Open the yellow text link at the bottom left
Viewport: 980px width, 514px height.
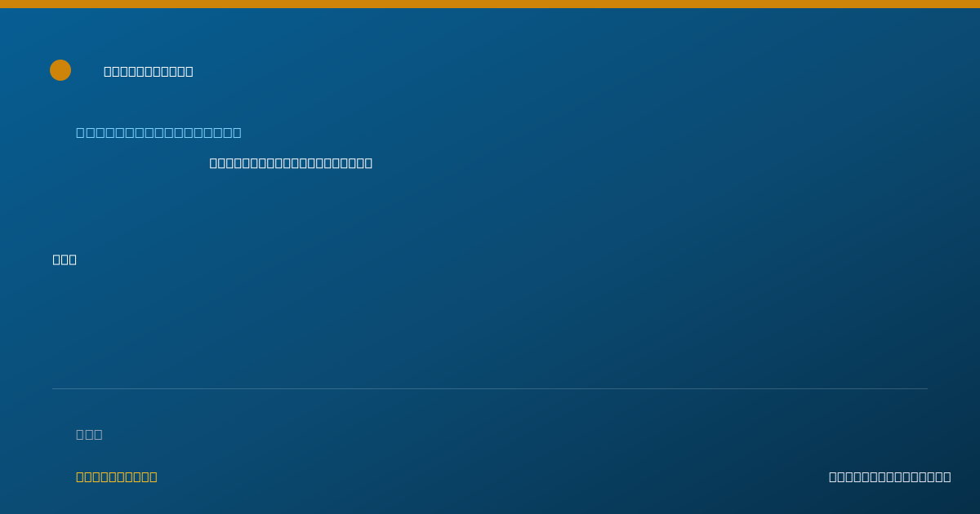[117, 476]
